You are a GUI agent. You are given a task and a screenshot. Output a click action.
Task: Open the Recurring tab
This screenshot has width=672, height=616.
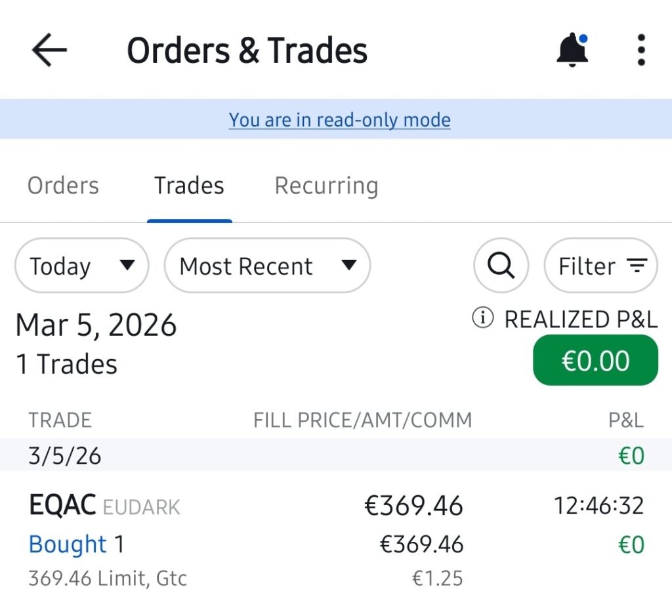tap(326, 186)
